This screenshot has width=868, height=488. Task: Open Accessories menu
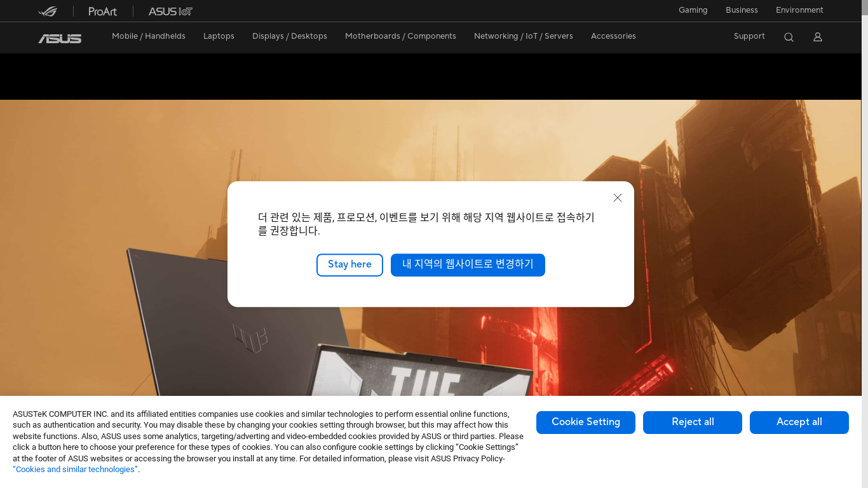pyautogui.click(x=613, y=36)
